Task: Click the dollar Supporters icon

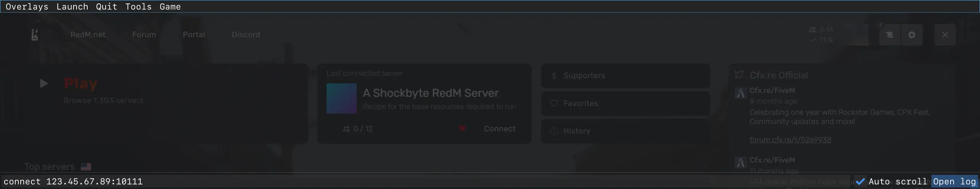Action: click(x=554, y=76)
